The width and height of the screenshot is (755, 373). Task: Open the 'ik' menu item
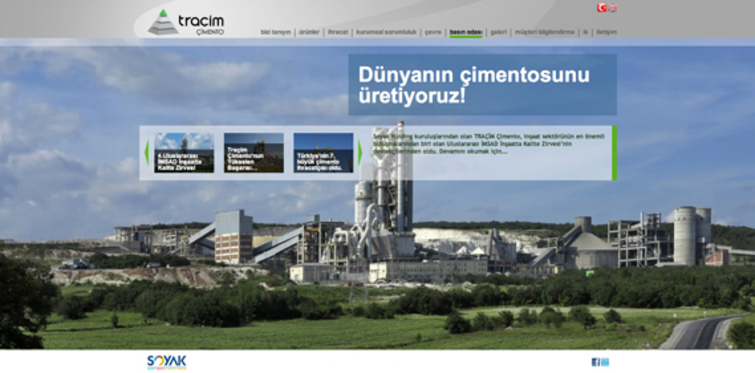click(586, 32)
